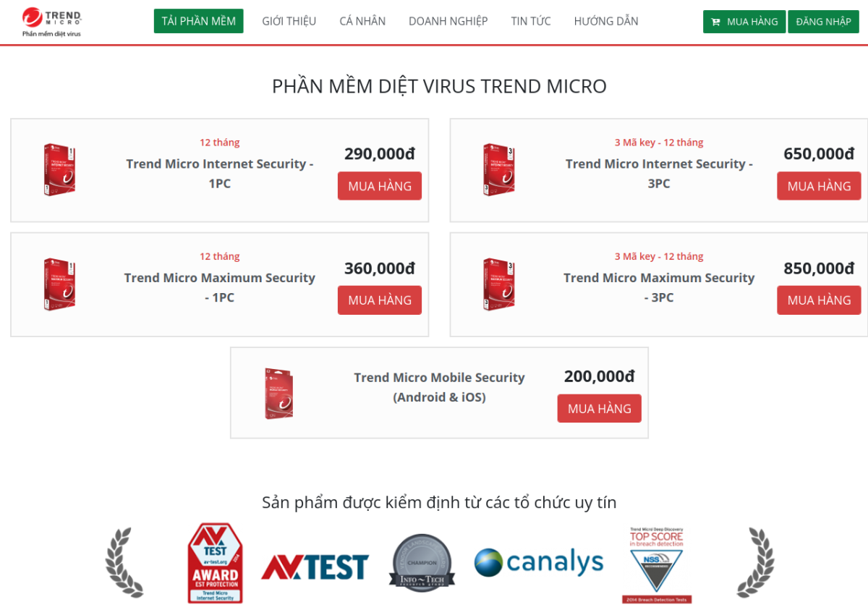Open Trend Micro Internet Security - 3PC title

[659, 174]
